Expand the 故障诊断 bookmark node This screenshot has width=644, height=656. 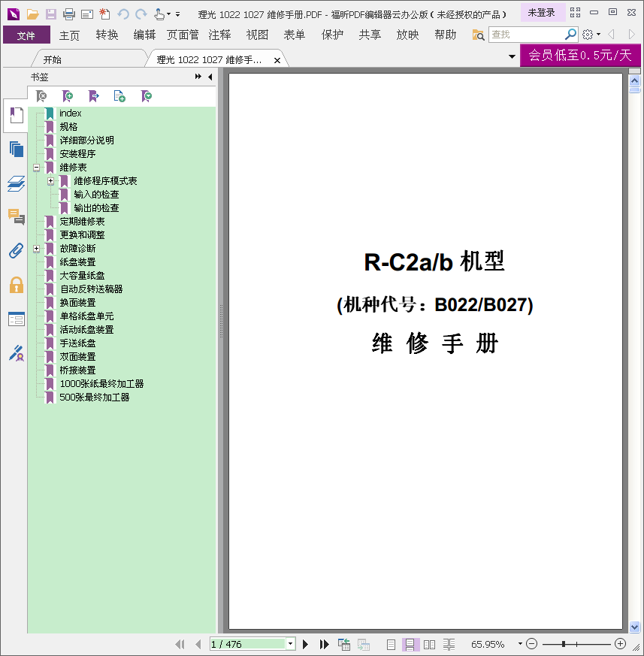tap(36, 249)
